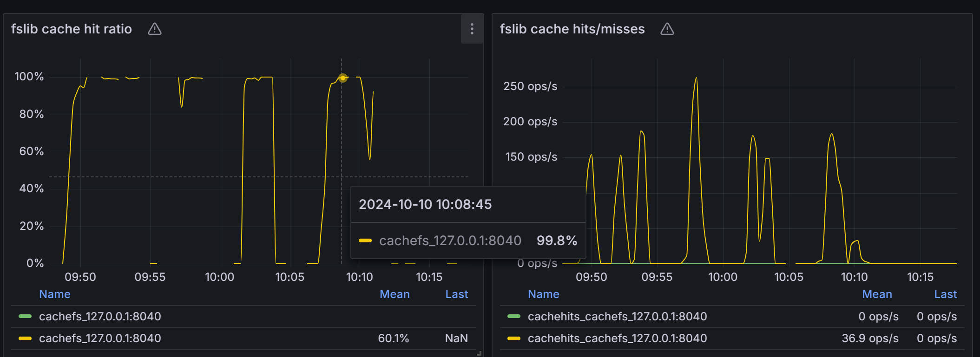Click the 36.9 ops/s mean value

pos(870,338)
